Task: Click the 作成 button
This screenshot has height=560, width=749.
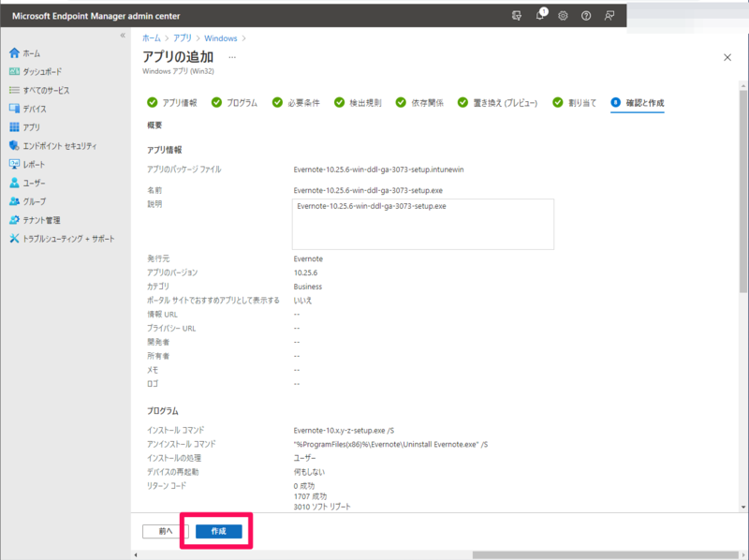Action: (219, 531)
